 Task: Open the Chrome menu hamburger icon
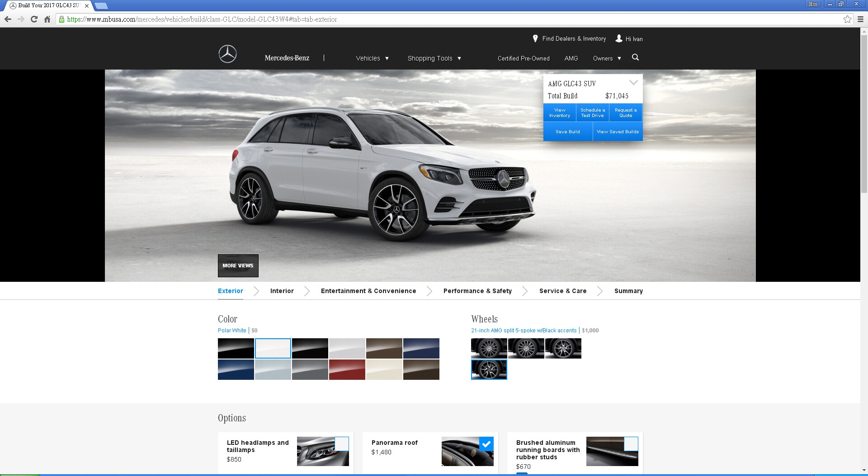(861, 19)
